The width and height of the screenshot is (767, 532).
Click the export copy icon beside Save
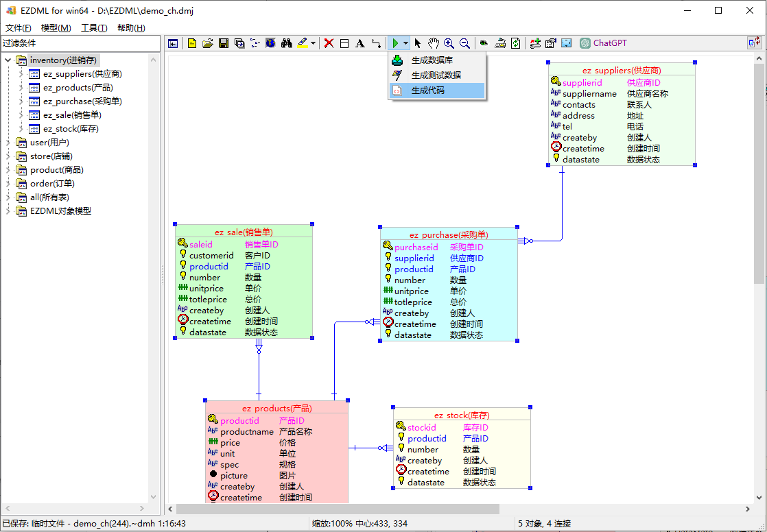(239, 43)
